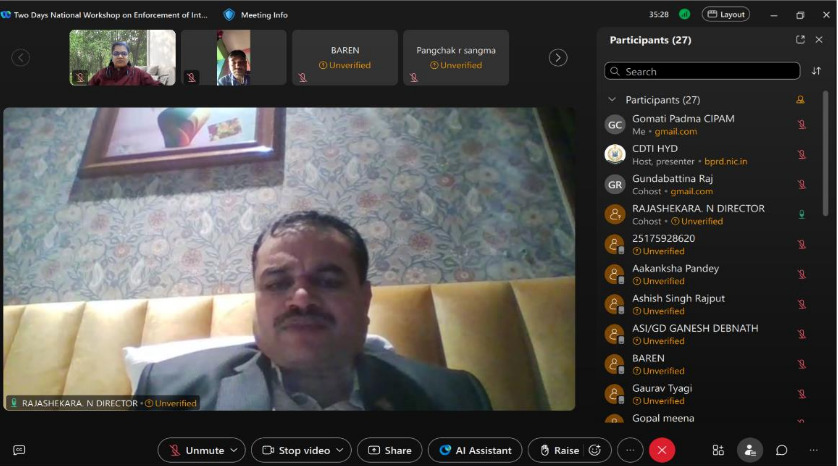Stop your video
The height and width of the screenshot is (466, 838).
click(295, 450)
